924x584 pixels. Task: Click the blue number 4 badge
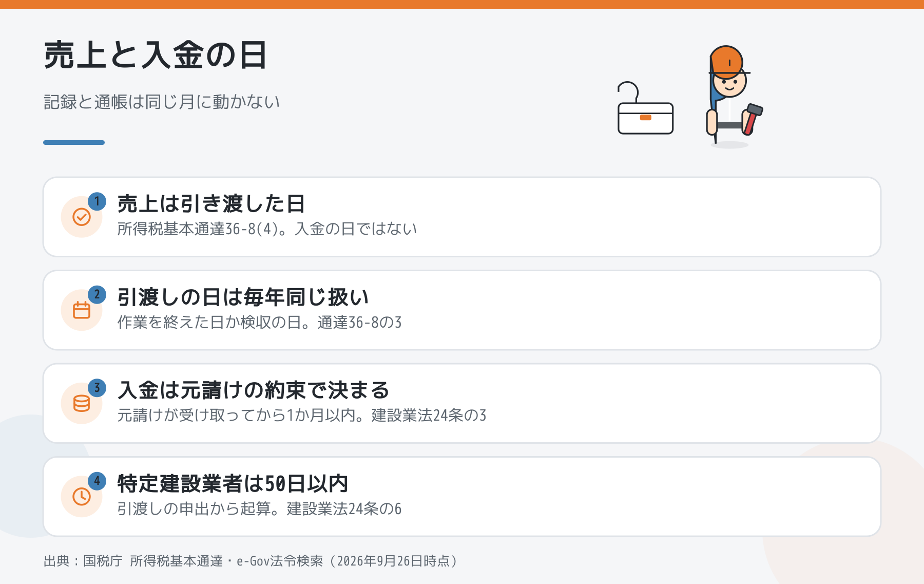(x=97, y=481)
